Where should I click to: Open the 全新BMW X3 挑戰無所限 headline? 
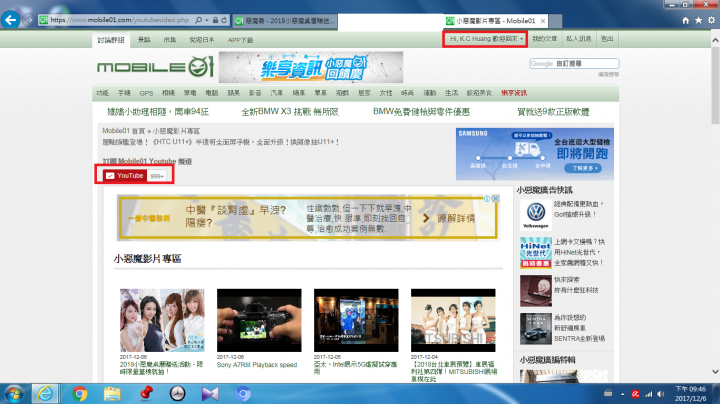pos(290,112)
